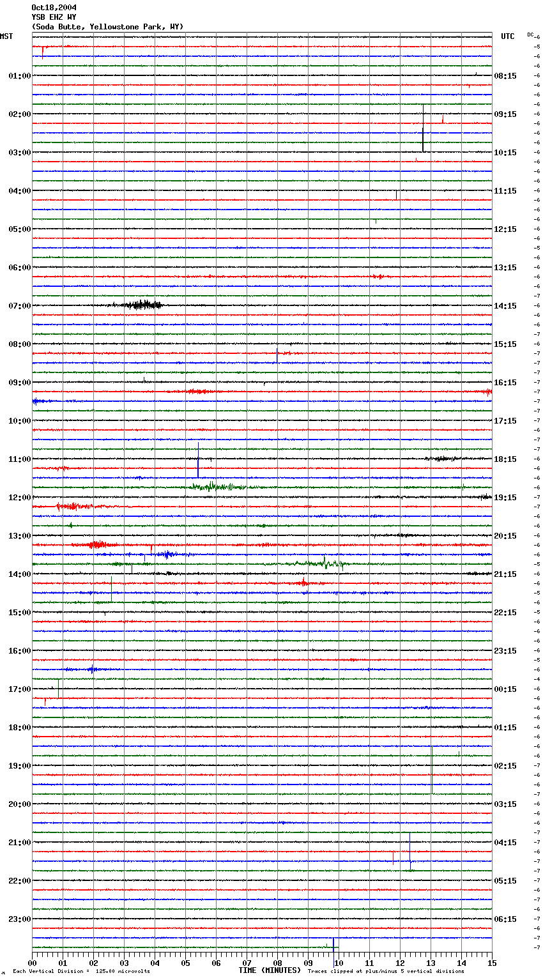Viewport: 543px width, 980px height.
Task: Click the 17:00 MST time label
Action: 19,689
